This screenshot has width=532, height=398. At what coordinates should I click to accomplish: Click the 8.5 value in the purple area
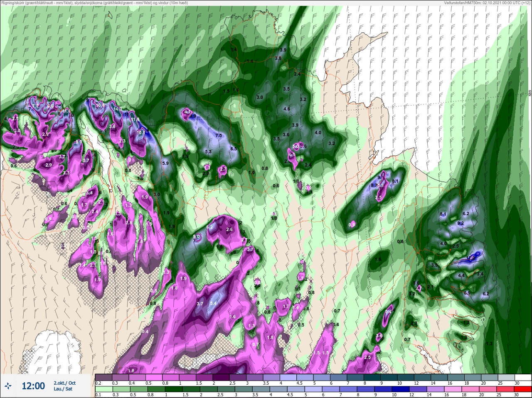79,142
